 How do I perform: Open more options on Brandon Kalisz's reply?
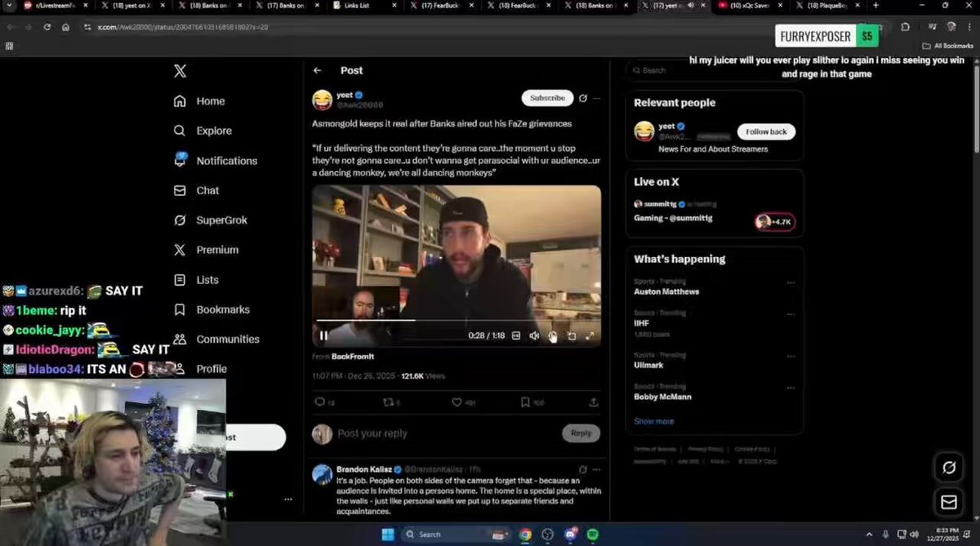(597, 470)
